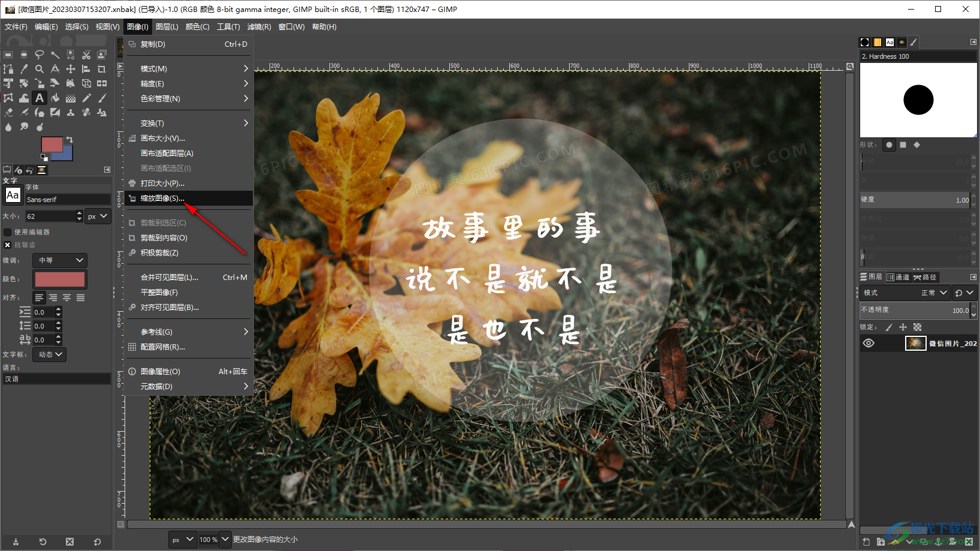Screen dimensions: 980x551
Task: Toggle lock pixels brush icon for layer
Action: pyautogui.click(x=889, y=327)
